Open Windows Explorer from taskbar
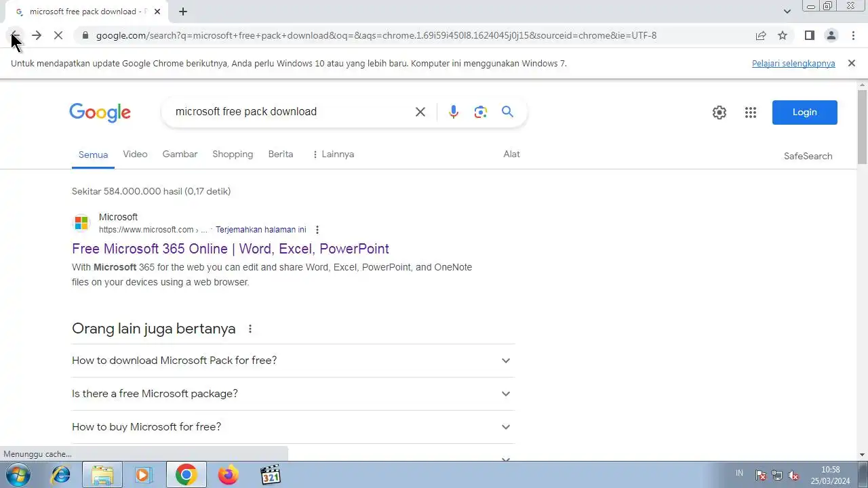Screen dimensions: 868x488 pyautogui.click(x=102, y=475)
